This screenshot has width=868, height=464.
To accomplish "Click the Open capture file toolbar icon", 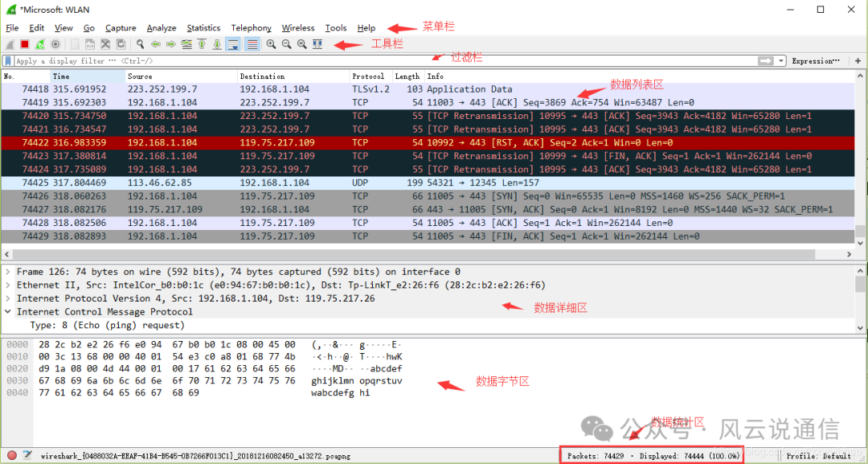I will (75, 44).
